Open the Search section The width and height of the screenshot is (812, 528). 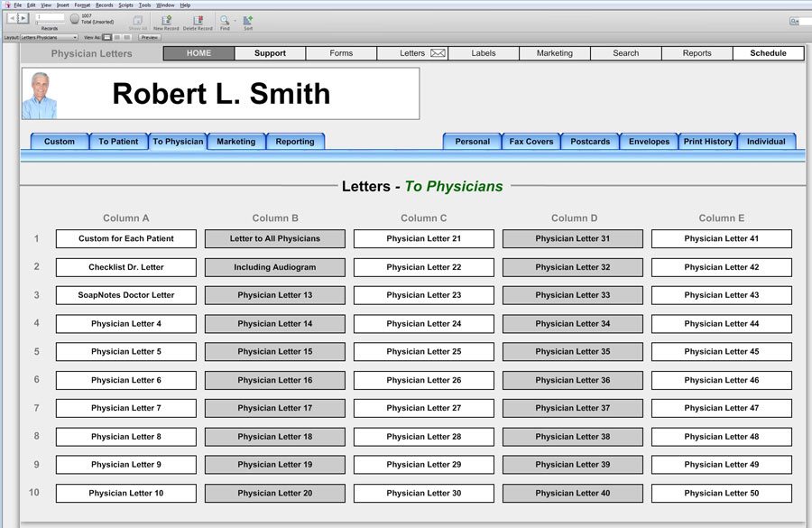coord(625,53)
